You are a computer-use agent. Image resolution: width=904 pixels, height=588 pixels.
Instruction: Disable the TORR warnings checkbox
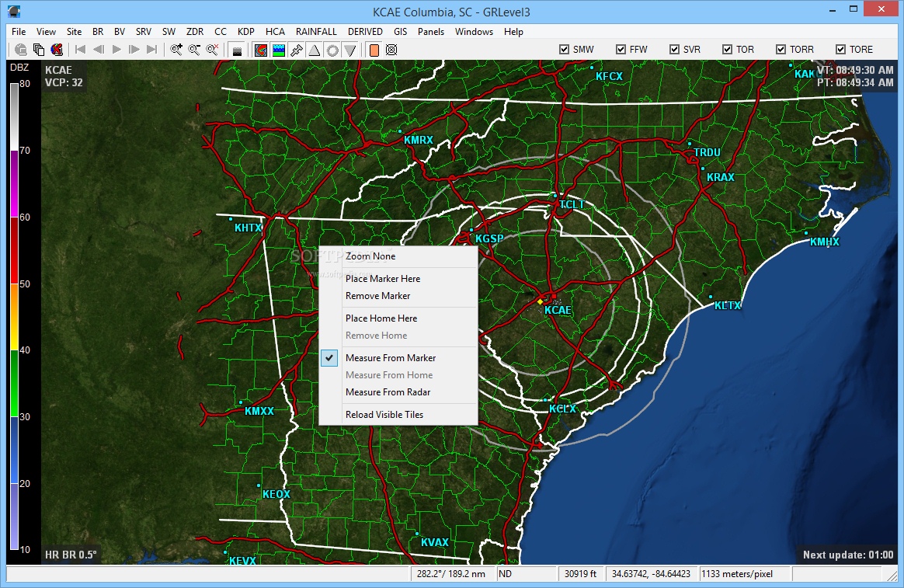tap(781, 50)
